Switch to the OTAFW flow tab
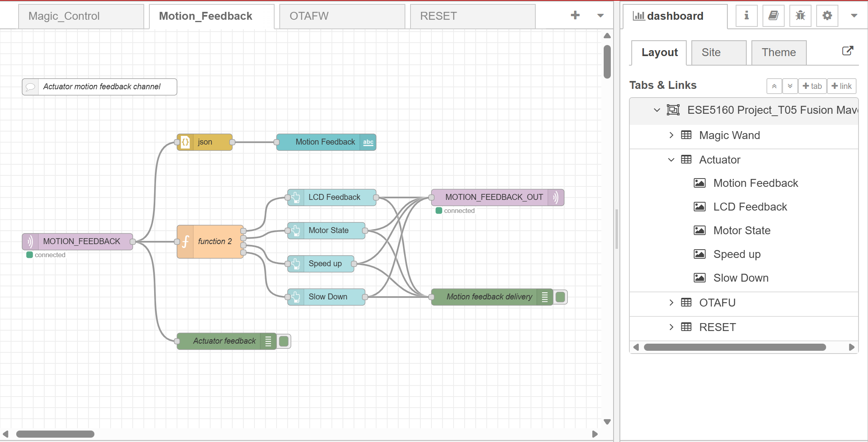868x442 pixels. click(342, 16)
